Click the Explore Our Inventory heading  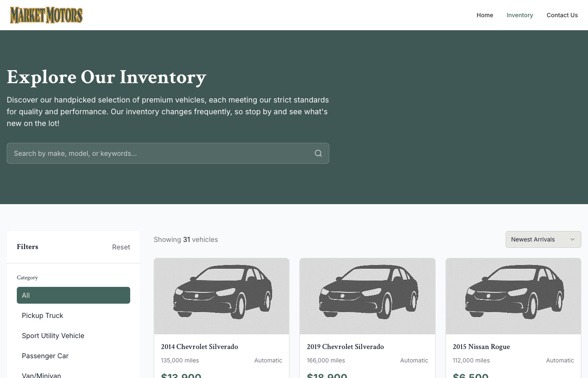point(107,77)
